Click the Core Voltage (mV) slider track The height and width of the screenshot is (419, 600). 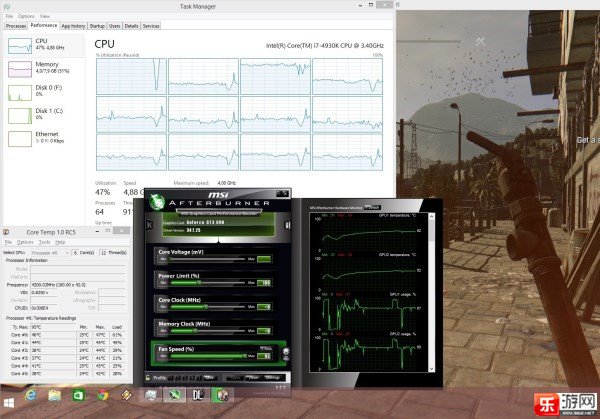pyautogui.click(x=207, y=259)
